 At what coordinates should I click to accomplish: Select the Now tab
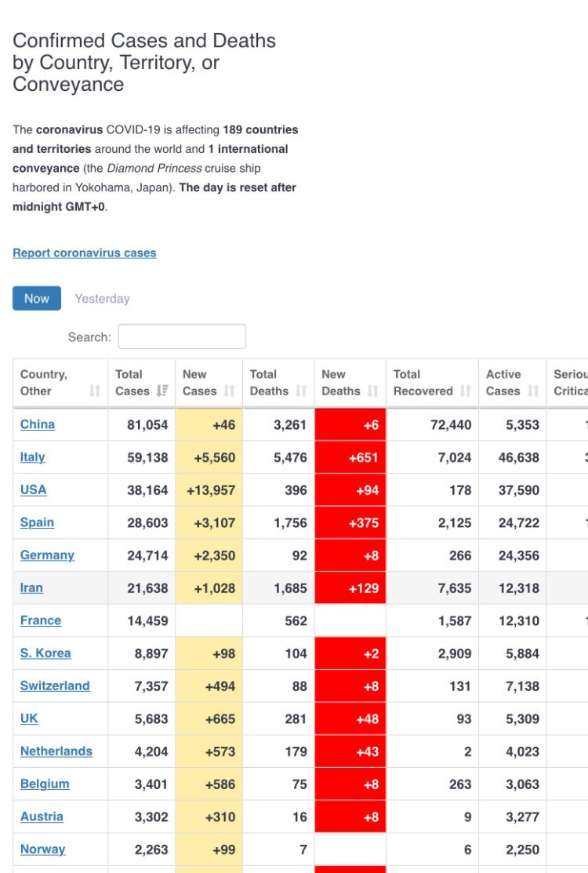point(37,298)
